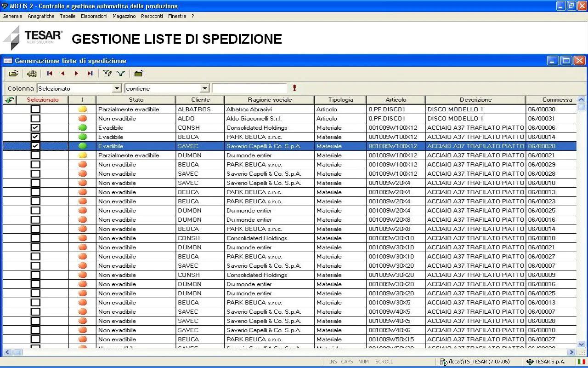Click the horizontal scrollbar left arrow
The image size is (588, 368).
[x=7, y=352]
